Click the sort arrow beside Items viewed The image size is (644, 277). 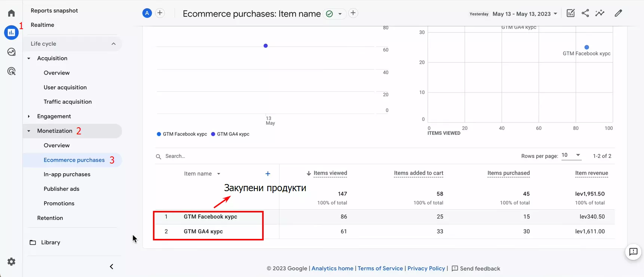click(x=309, y=173)
